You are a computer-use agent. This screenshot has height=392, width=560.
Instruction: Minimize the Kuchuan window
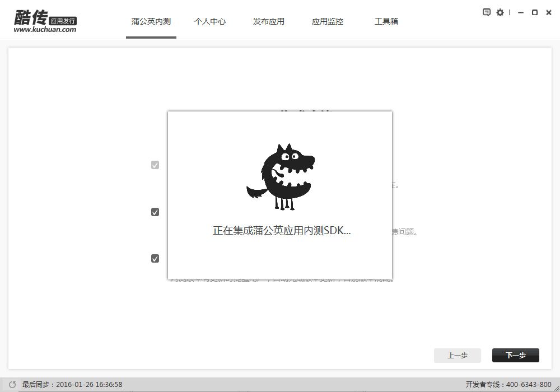click(x=520, y=12)
